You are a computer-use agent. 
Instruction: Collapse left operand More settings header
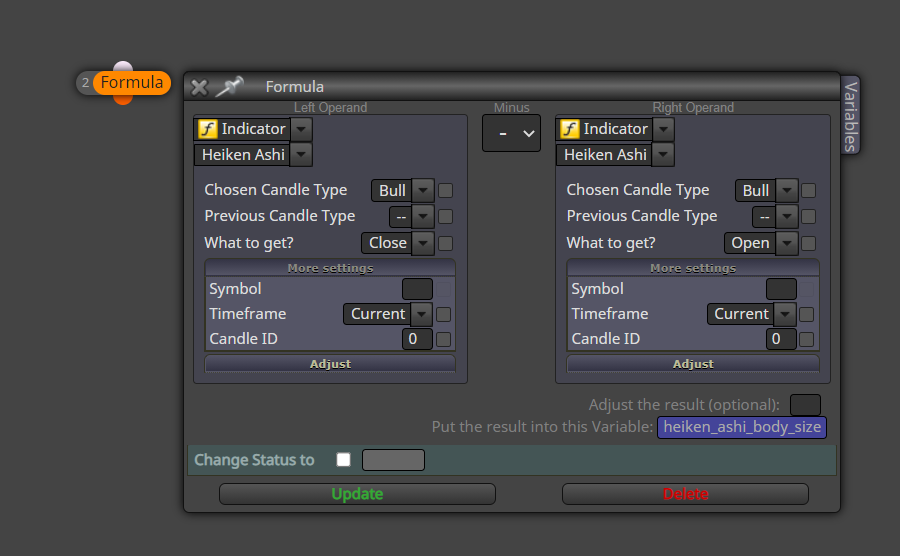pos(330,268)
